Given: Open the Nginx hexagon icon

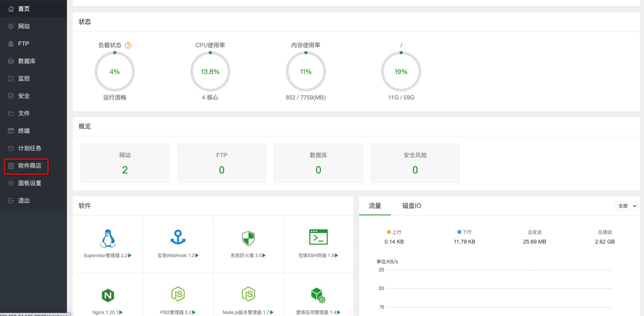Looking at the screenshot, I should coord(108,295).
